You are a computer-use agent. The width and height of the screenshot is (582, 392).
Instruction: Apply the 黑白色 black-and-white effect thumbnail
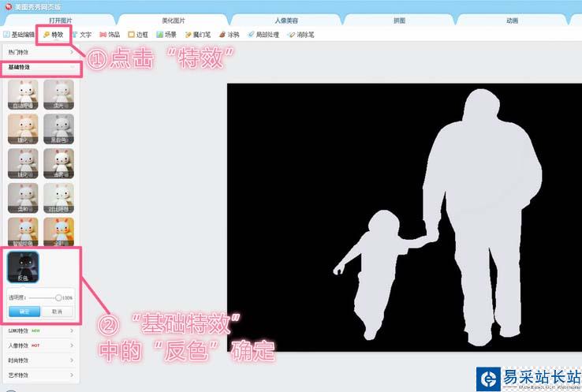[58, 129]
